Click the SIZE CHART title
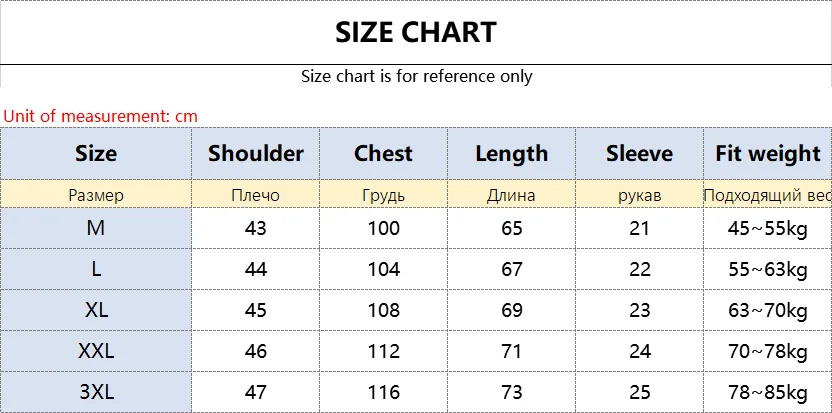This screenshot has height=413, width=832. (416, 32)
